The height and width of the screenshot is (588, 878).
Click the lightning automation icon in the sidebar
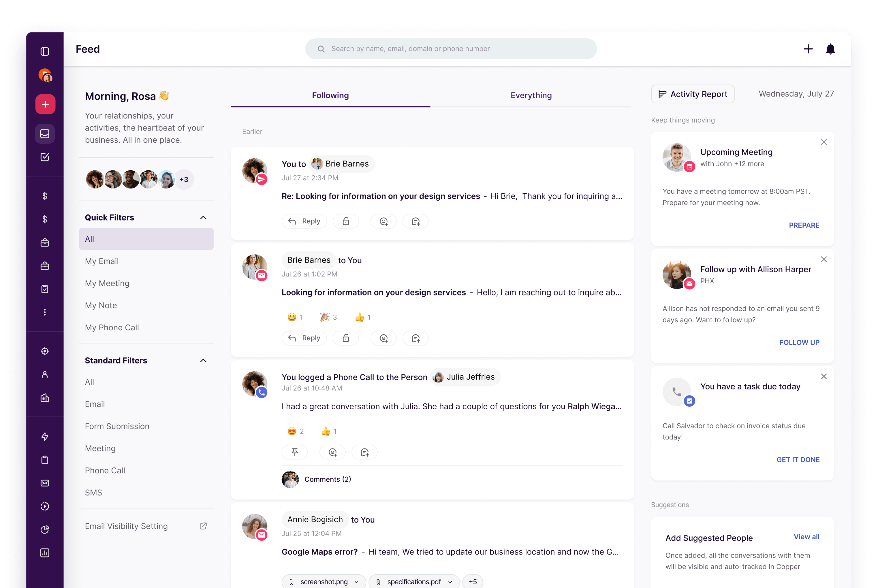pos(45,436)
